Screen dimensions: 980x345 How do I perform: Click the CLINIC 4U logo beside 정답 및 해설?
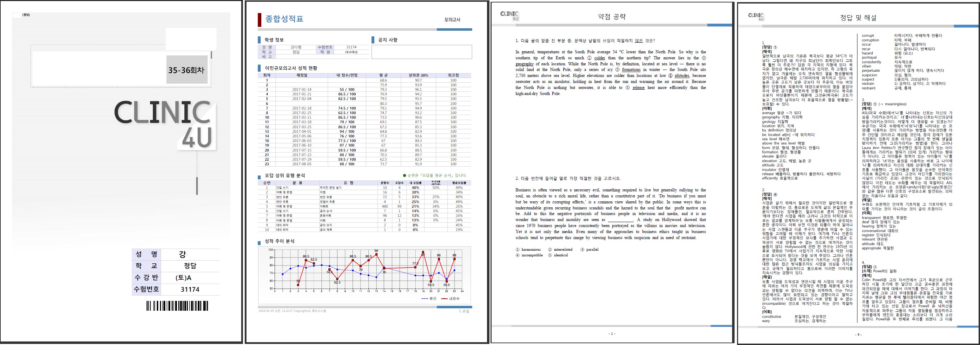[755, 16]
